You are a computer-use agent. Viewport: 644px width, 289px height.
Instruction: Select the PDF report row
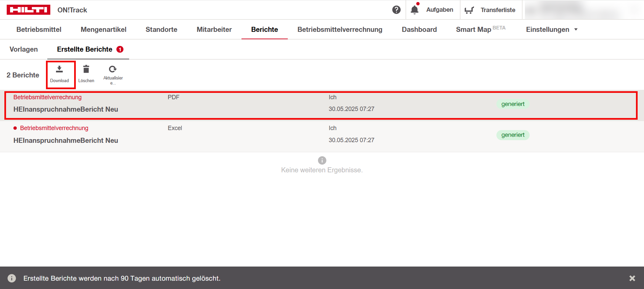click(235, 105)
